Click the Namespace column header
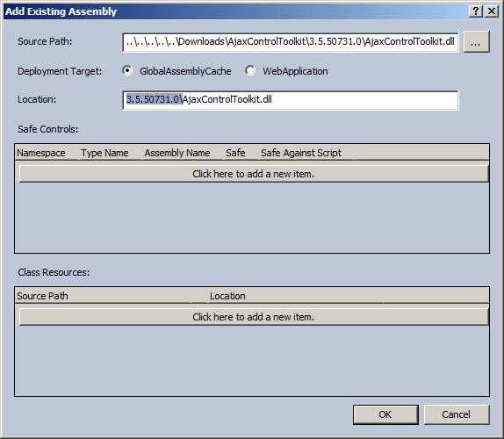The width and height of the screenshot is (504, 439). point(47,153)
